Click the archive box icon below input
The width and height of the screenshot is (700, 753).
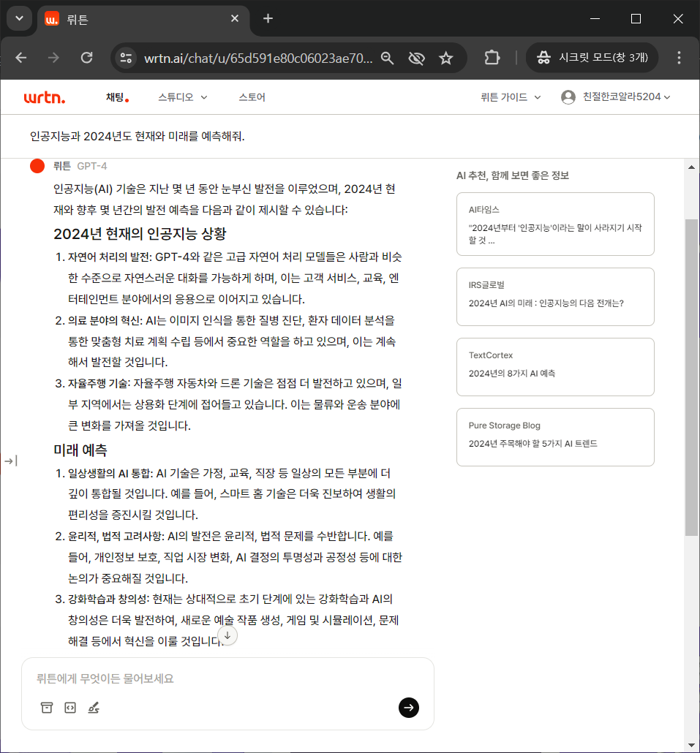pyautogui.click(x=47, y=708)
